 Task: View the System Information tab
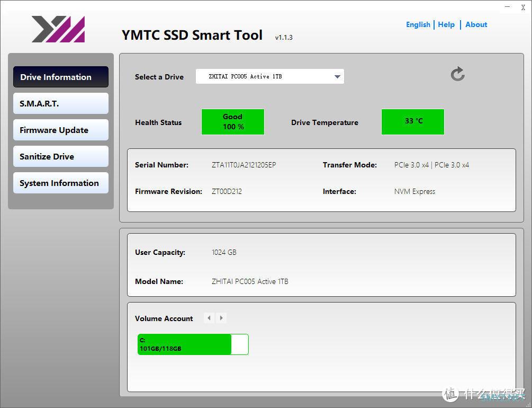tap(61, 183)
